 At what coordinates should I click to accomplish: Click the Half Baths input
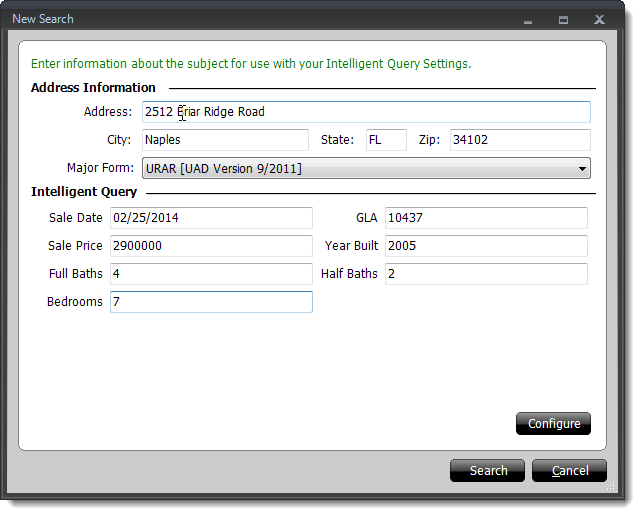coord(486,274)
